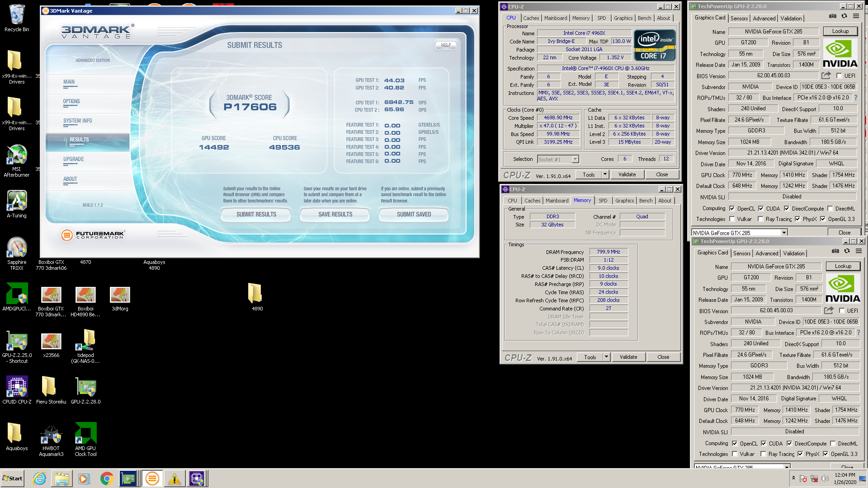Click SUBMIT SAVED button in 3DMark Vantage
Viewport: 868px width, 488px height.
pyautogui.click(x=414, y=214)
